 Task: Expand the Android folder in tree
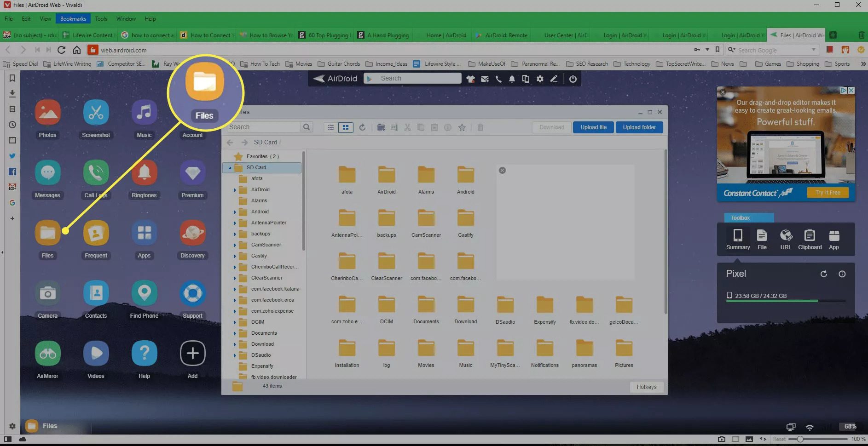tap(234, 212)
